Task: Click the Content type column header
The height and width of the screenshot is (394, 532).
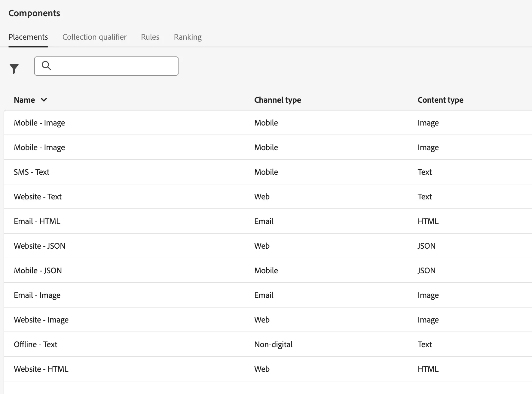Action: 440,100
